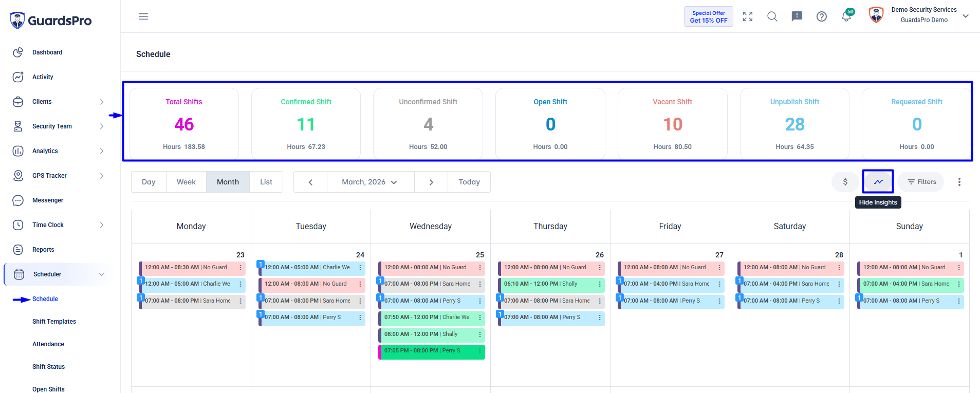The image size is (980, 393).
Task: Click the GuardsPro logo
Action: pyautogui.click(x=50, y=21)
